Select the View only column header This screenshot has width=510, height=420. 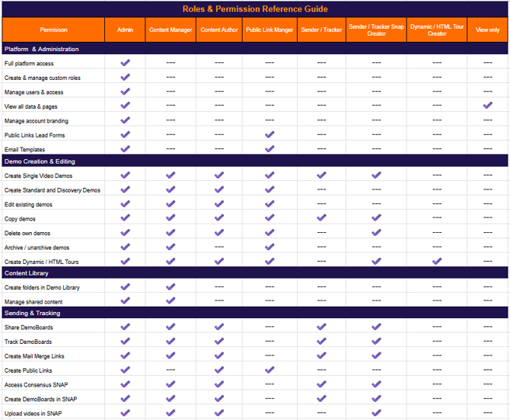(487, 30)
